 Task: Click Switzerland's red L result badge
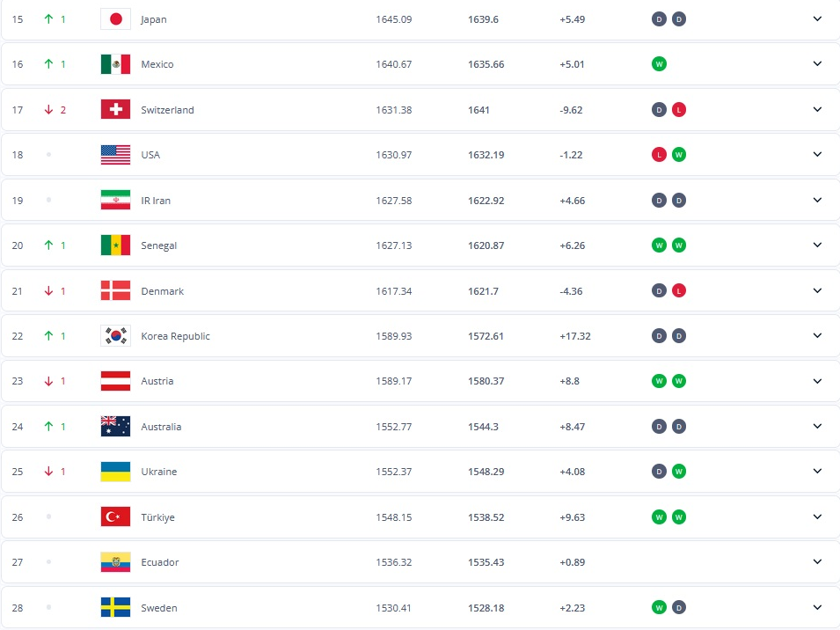pos(679,110)
